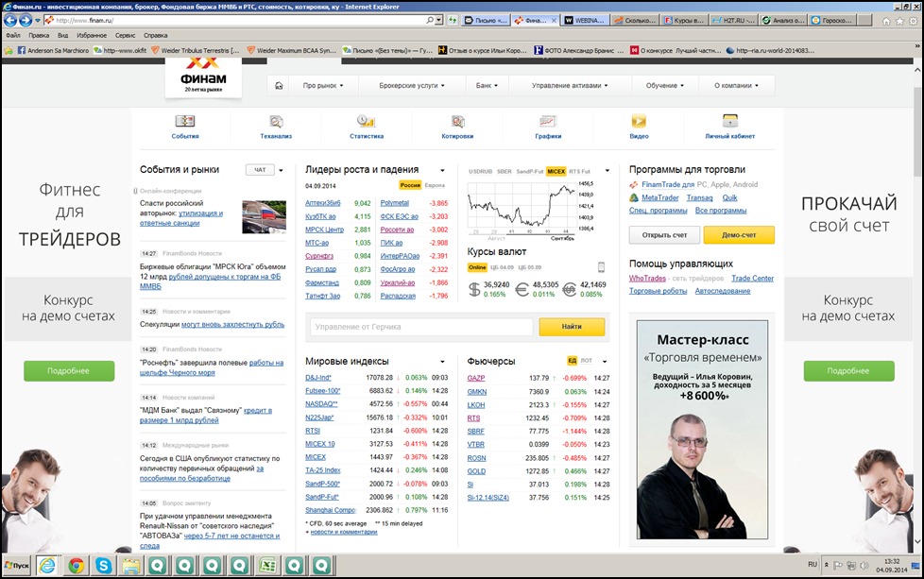
Task: Click the mobile phone icon in Курсы валют
Action: click(601, 267)
